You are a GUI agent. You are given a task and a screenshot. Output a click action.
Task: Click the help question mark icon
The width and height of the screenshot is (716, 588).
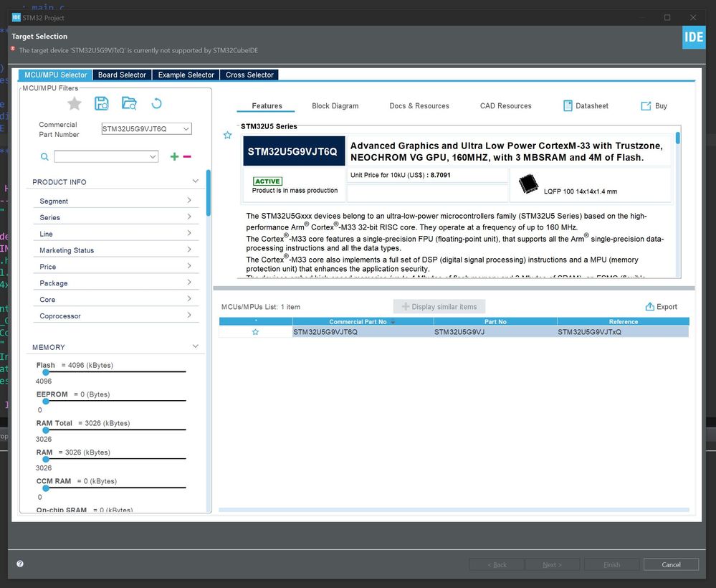(20, 564)
